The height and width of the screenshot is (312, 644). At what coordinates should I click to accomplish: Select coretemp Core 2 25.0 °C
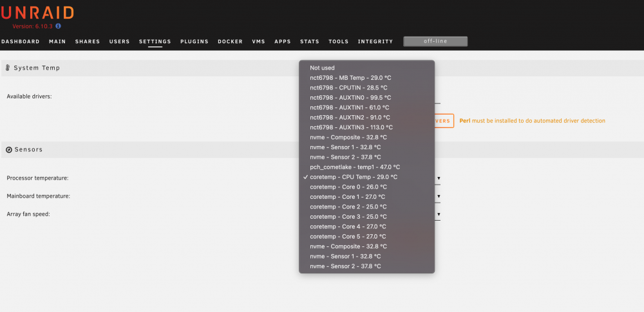coord(366,206)
